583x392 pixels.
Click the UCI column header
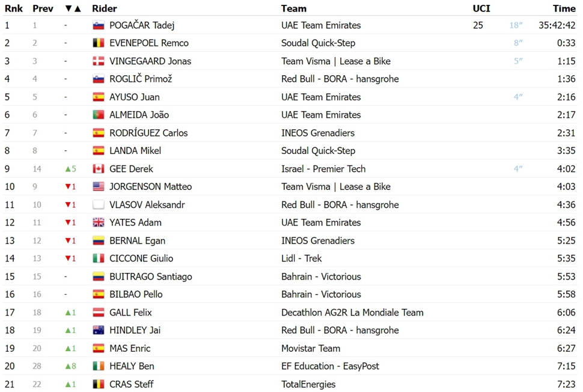[481, 8]
